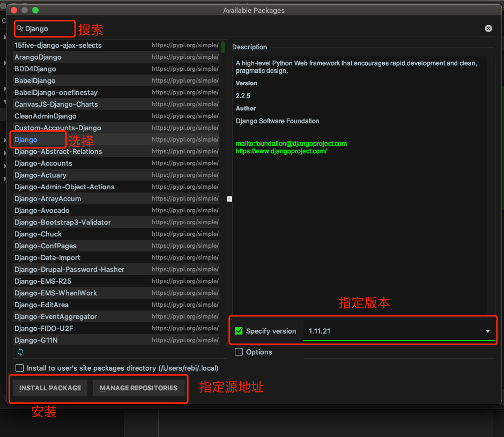Select Django-Abstract-Relations package
This screenshot has width=504, height=437.
click(116, 151)
